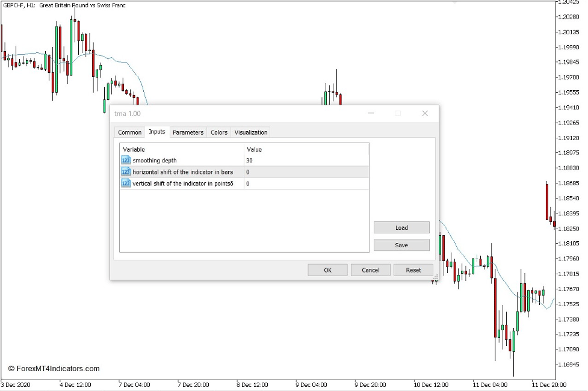Close the tma 1.00 dialog window
This screenshot has width=588, height=391.
point(425,114)
